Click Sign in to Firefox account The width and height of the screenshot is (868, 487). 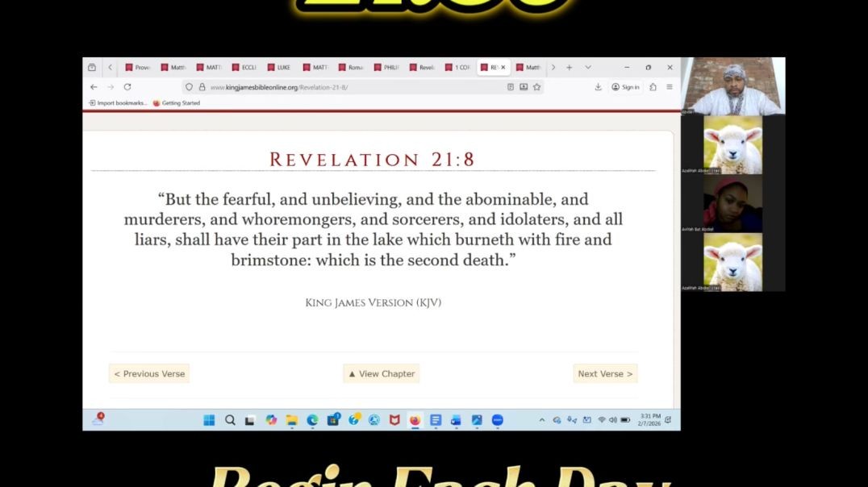click(x=625, y=87)
